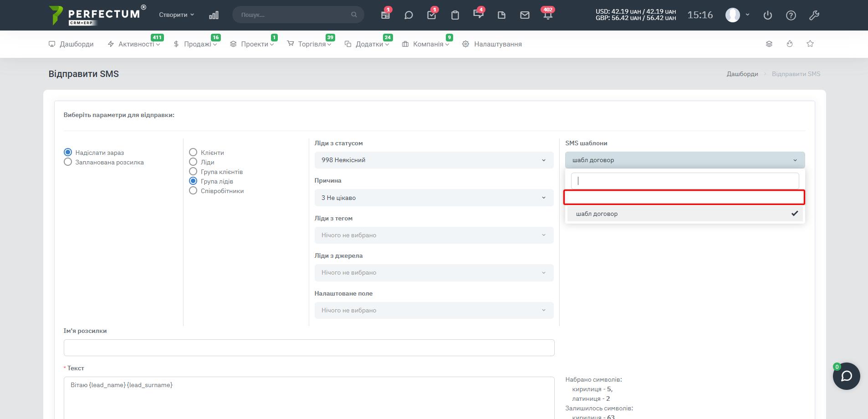Click the 'Дашборди' breadcrumb link
868x419 pixels.
[742, 74]
